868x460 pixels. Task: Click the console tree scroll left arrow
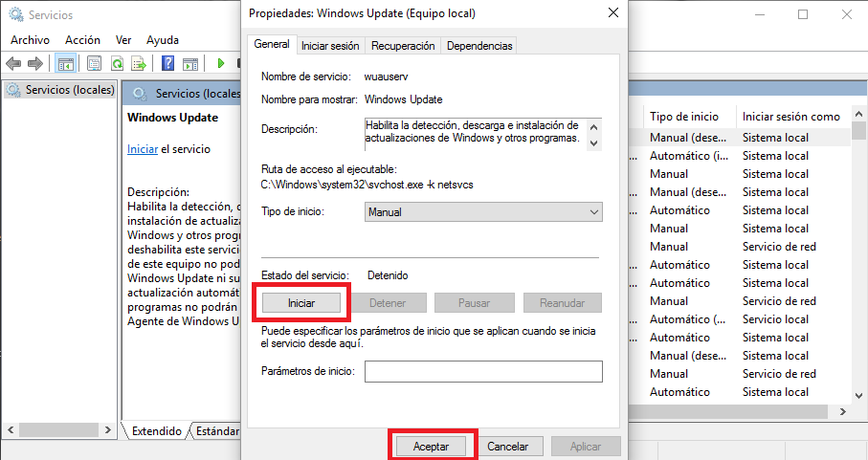11,429
